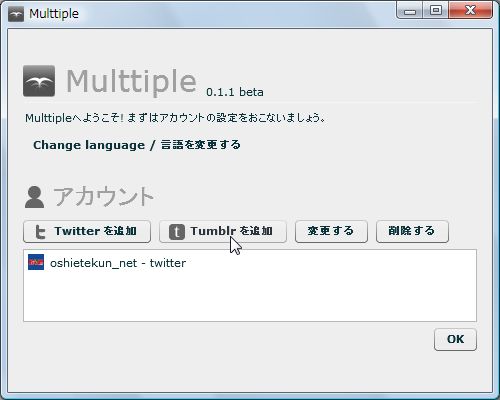Select the oshietekun_net avatar thumbnail

[36, 262]
